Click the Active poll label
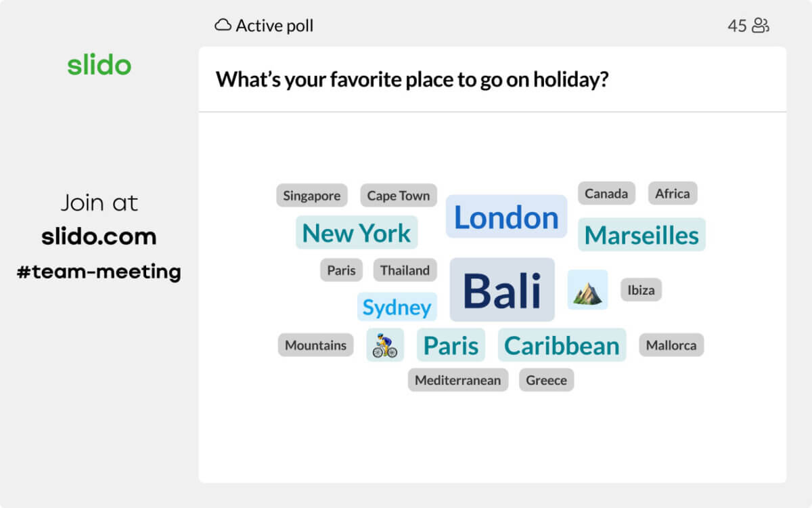Screen dimensions: 812x508 coord(274,26)
